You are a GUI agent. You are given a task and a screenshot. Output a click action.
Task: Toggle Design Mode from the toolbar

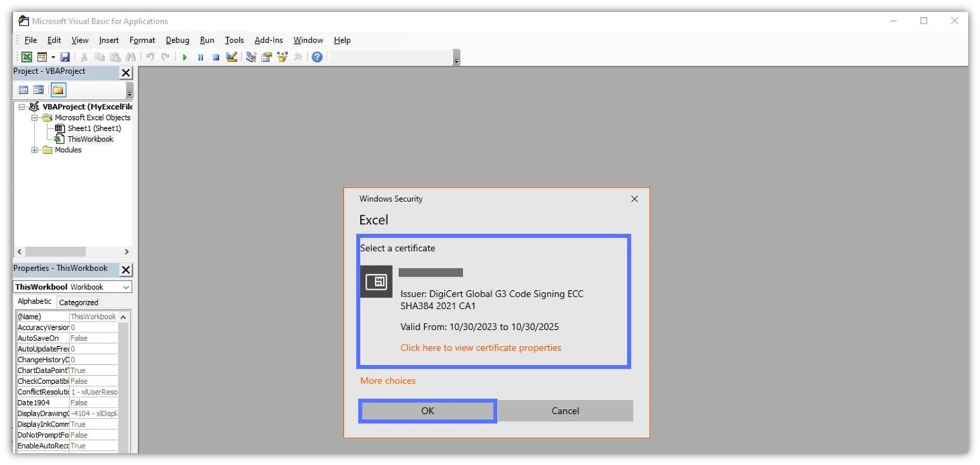(x=232, y=57)
